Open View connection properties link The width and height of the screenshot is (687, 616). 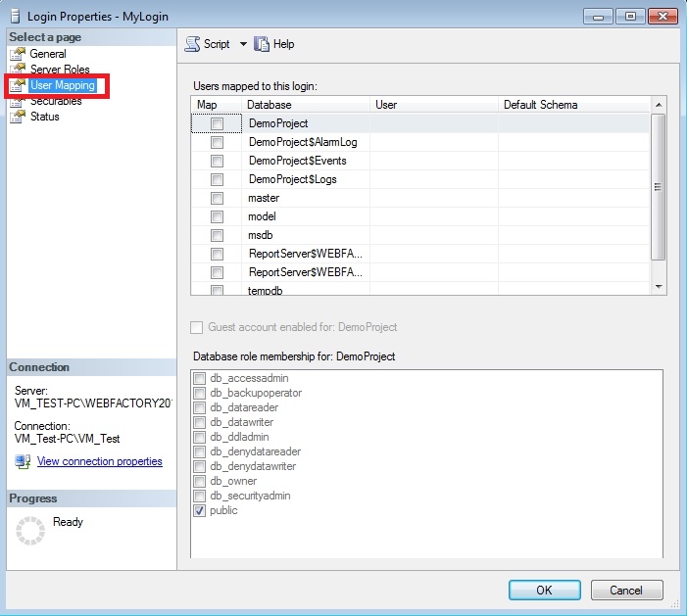pyautogui.click(x=99, y=461)
